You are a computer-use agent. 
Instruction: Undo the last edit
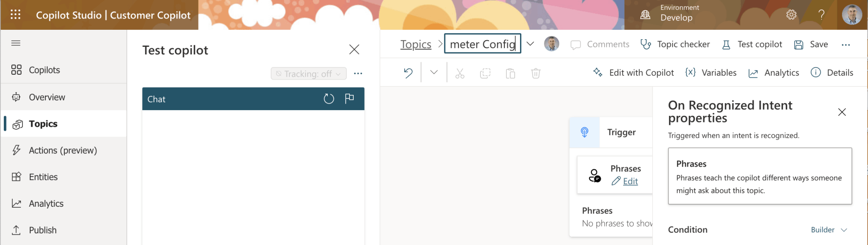point(408,73)
